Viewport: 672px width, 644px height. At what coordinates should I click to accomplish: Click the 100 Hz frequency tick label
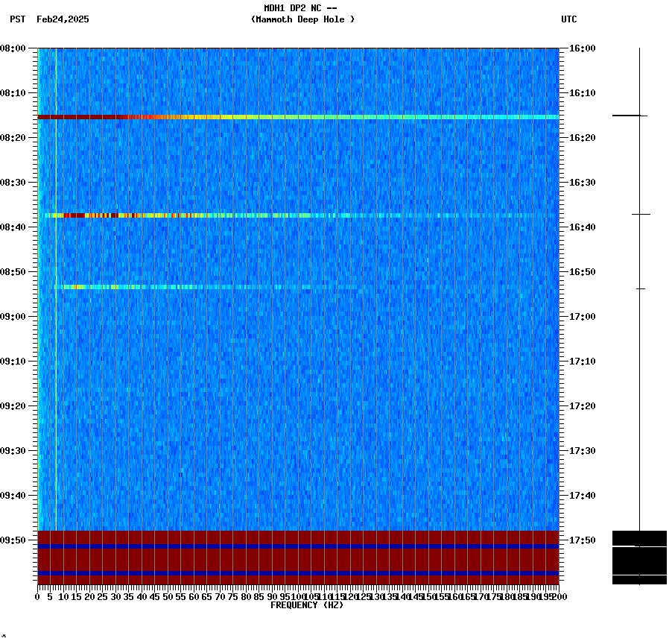(297, 596)
